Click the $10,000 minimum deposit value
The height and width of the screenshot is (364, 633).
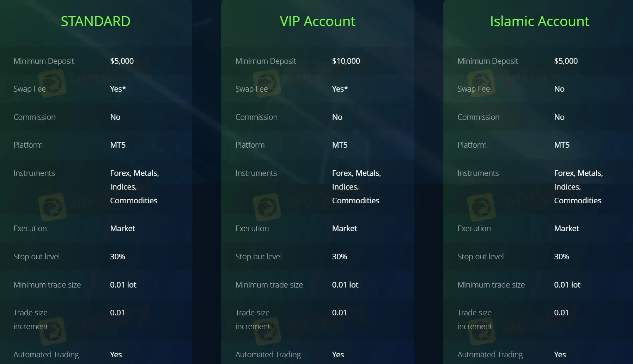click(346, 61)
